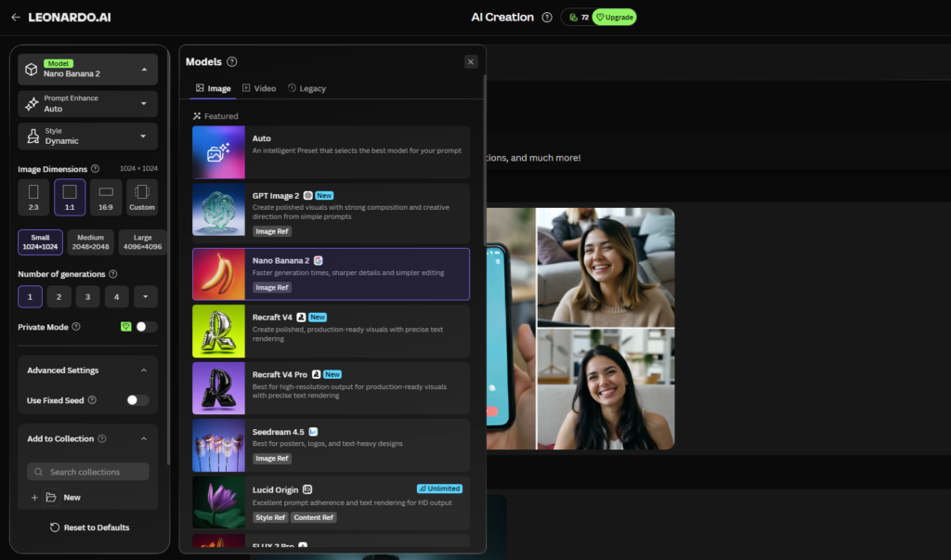Click the model cube icon in sidebar
The image size is (951, 560).
[31, 69]
